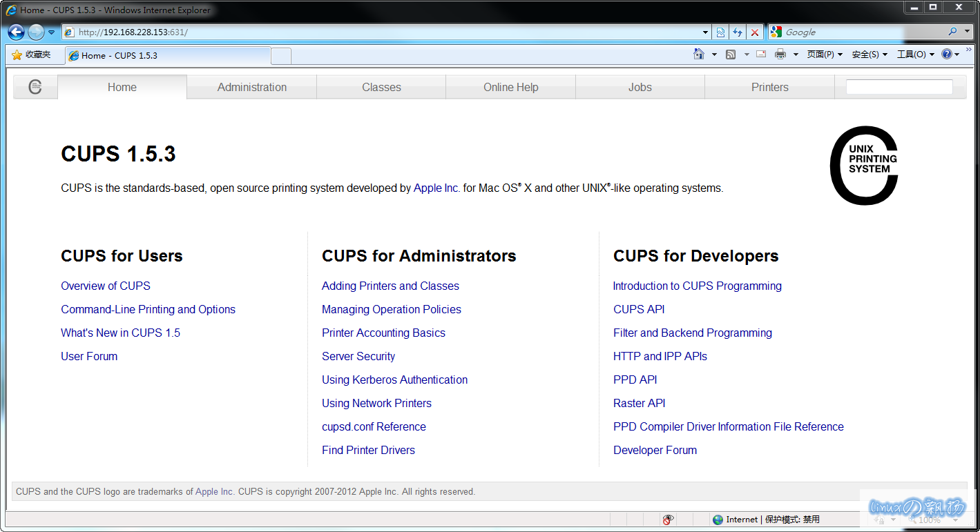Click the red Stop loading icon
The height and width of the screenshot is (532, 980).
point(755,32)
